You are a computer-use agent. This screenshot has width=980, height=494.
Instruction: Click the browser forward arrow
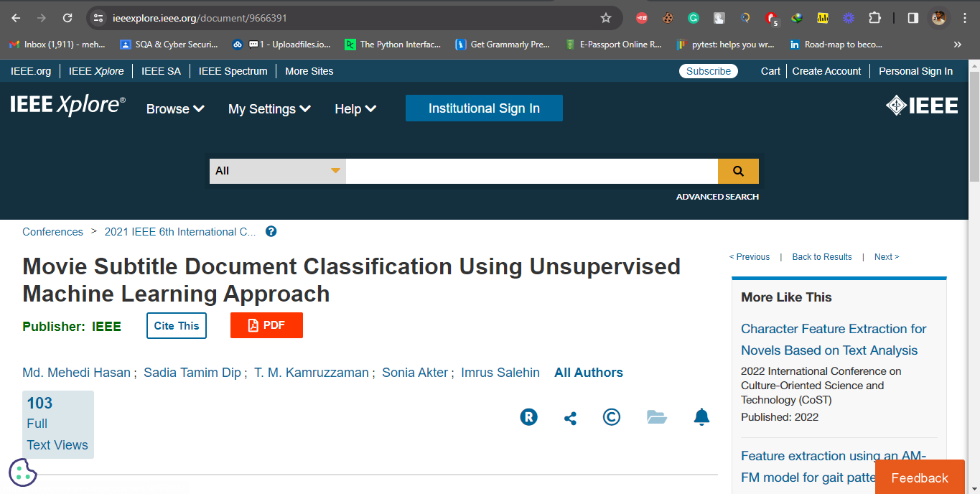[42, 18]
